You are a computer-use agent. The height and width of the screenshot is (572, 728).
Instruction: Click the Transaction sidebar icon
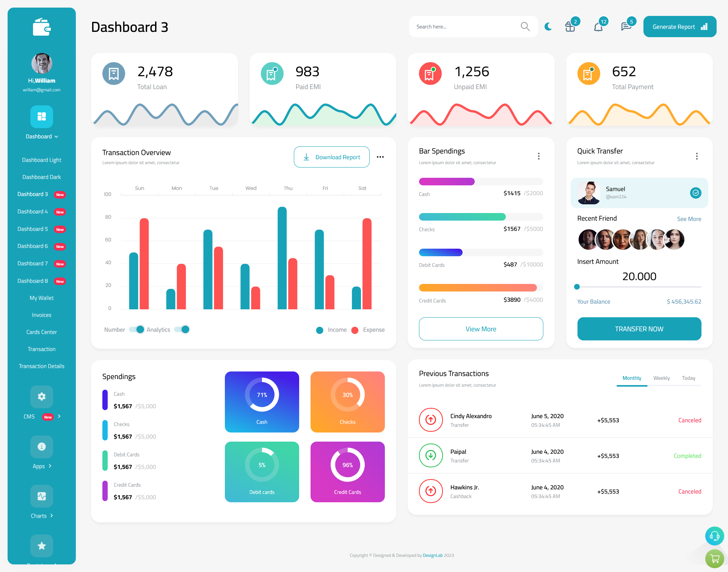(41, 349)
